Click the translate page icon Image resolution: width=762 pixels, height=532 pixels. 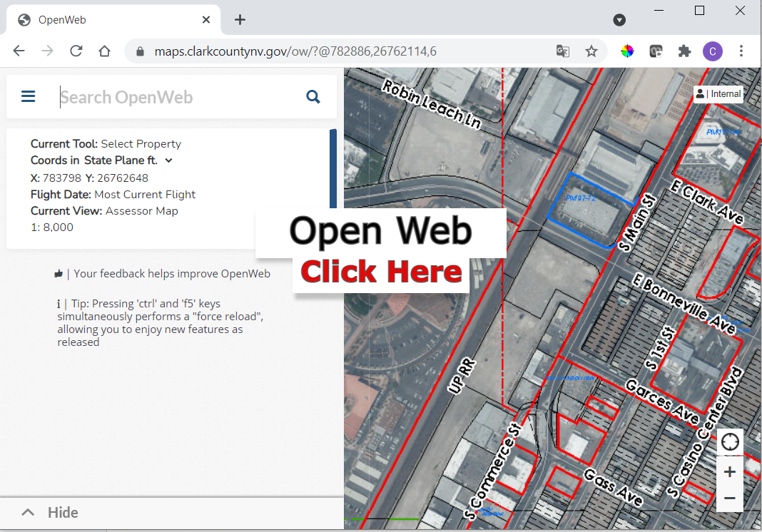click(563, 51)
